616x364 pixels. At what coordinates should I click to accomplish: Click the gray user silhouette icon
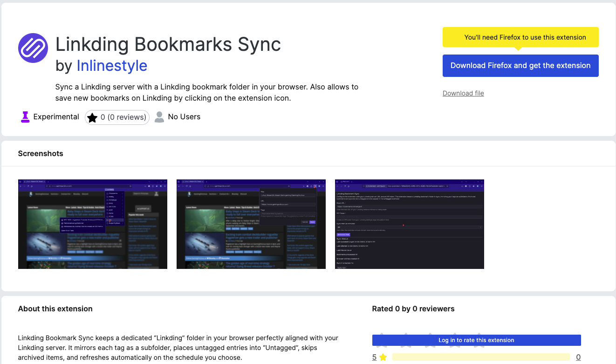click(159, 117)
